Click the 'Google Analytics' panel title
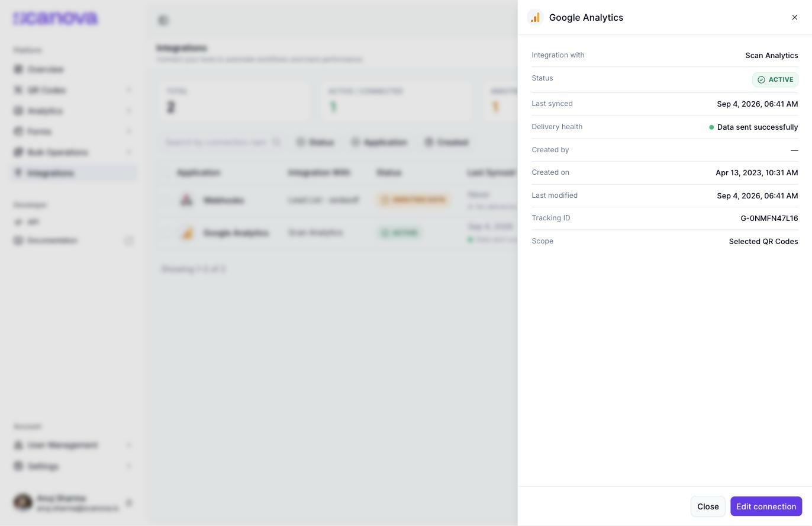This screenshot has width=812, height=526. 586,18
